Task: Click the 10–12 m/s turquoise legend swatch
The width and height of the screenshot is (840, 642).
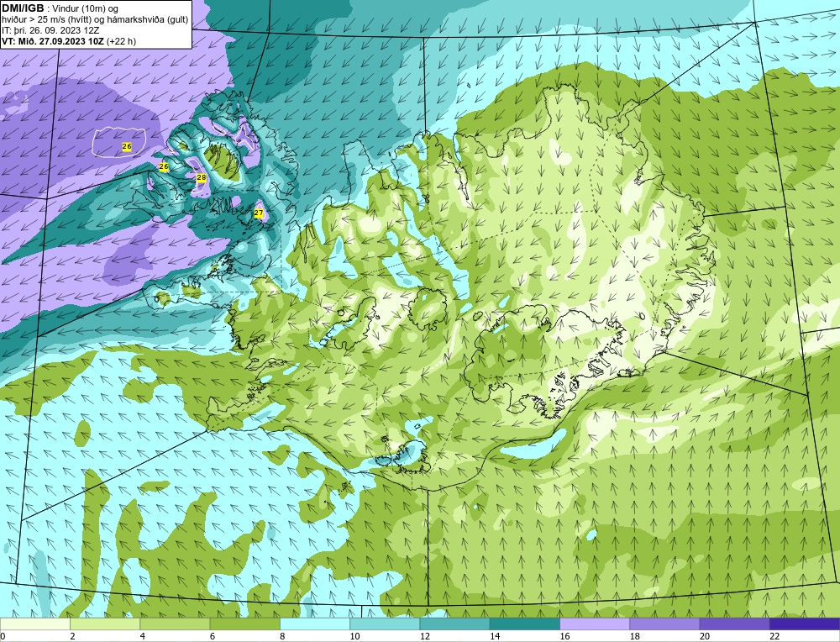Action: [385, 624]
